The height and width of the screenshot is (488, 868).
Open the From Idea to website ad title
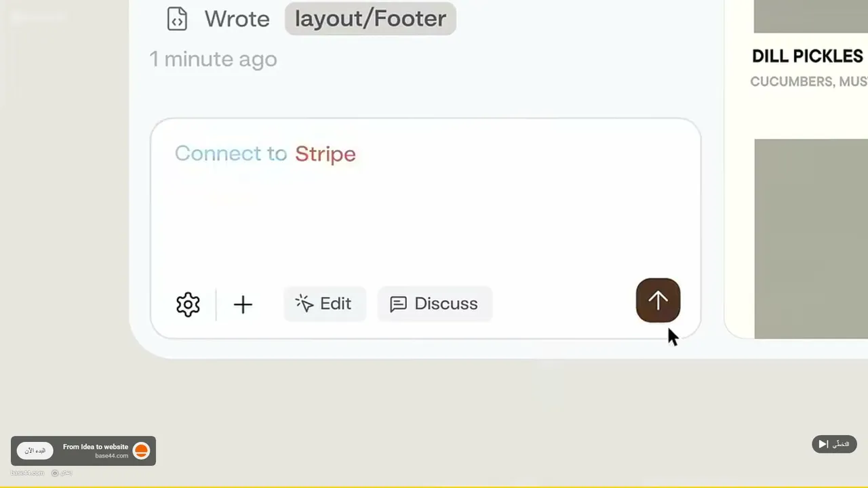tap(96, 447)
